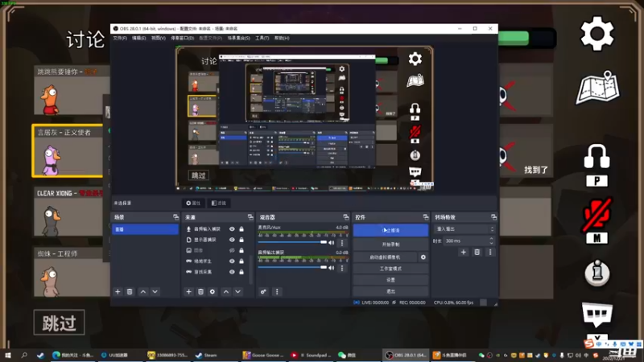644x362 pixels.
Task: Click the chess pawn role icon
Action: point(597,273)
